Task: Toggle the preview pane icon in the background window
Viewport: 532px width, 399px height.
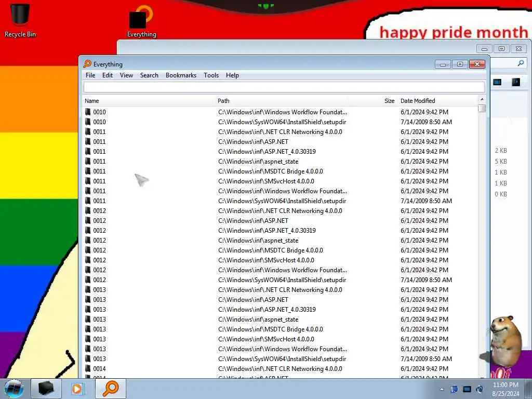Action: click(516, 82)
